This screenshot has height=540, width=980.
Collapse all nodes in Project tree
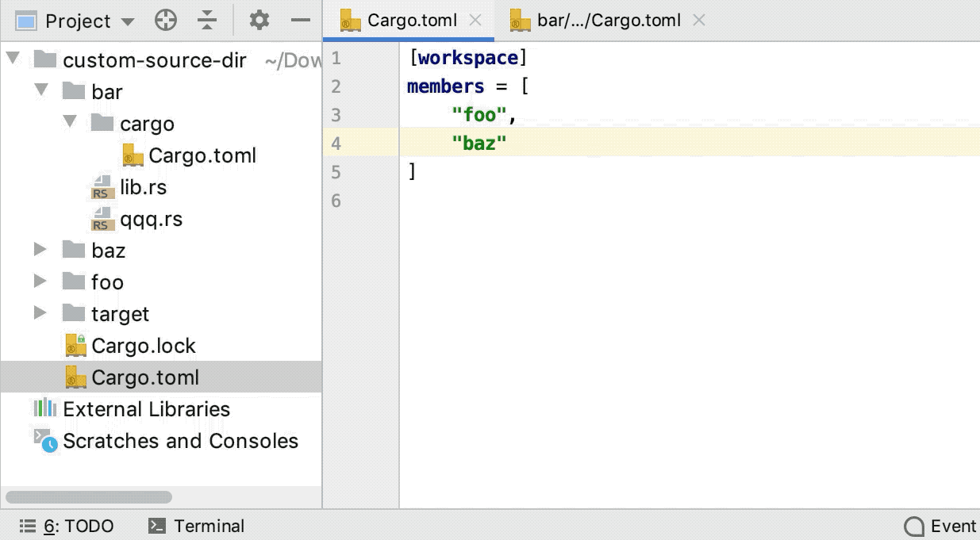206,21
